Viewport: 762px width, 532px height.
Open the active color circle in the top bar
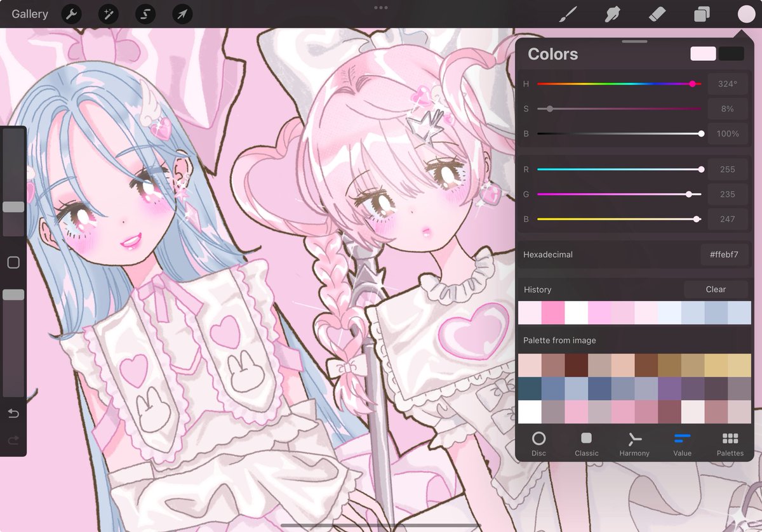coord(745,14)
